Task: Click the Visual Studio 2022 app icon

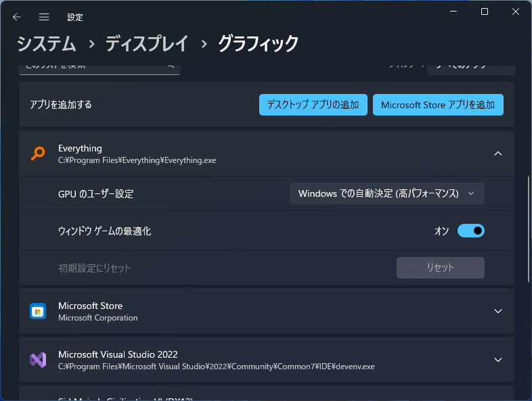Action: [x=38, y=360]
